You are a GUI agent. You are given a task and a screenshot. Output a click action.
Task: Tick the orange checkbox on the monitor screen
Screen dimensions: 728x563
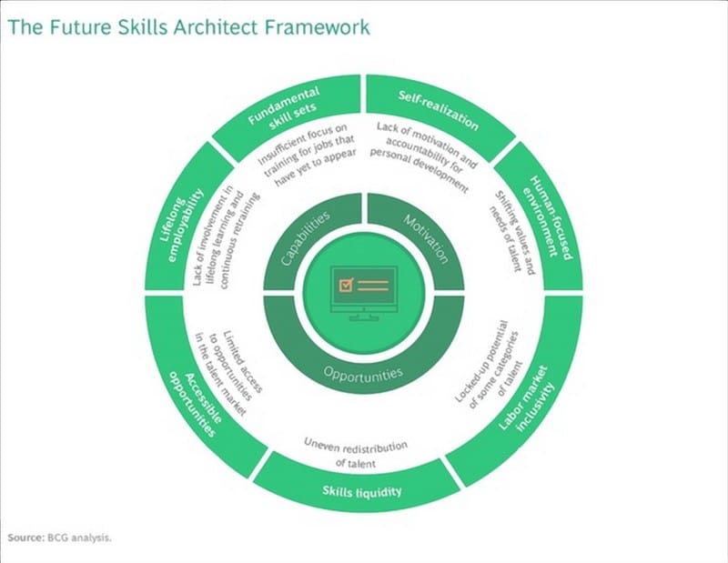coord(347,285)
